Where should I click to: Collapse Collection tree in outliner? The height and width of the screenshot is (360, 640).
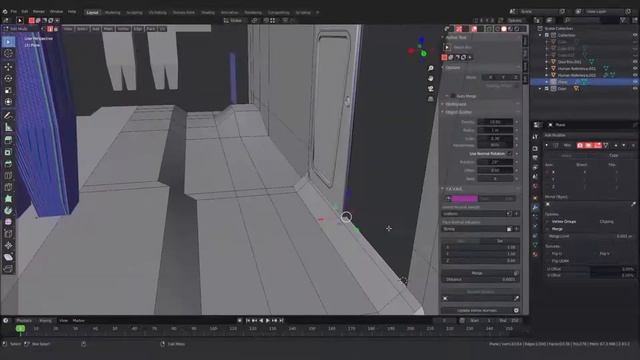click(540, 35)
